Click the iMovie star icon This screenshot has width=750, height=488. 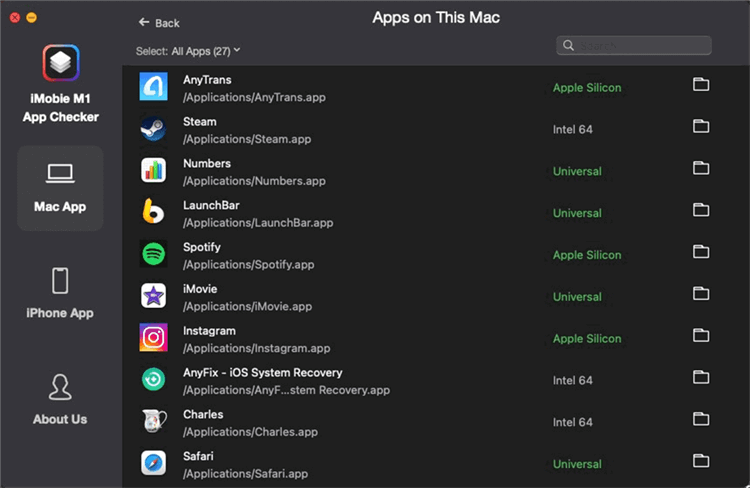click(154, 296)
